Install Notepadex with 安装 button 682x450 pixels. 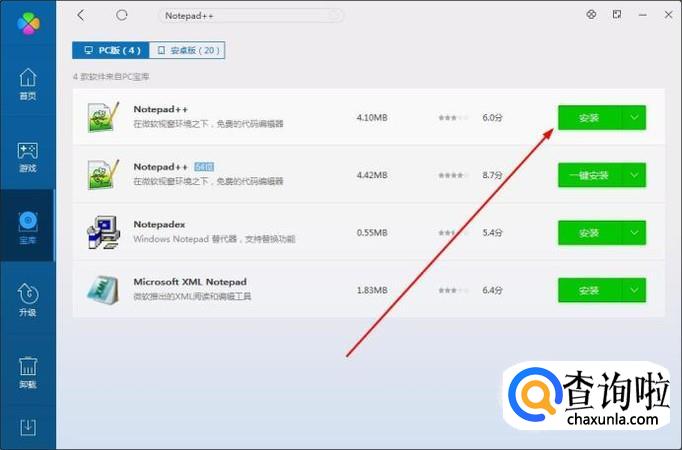pyautogui.click(x=590, y=233)
